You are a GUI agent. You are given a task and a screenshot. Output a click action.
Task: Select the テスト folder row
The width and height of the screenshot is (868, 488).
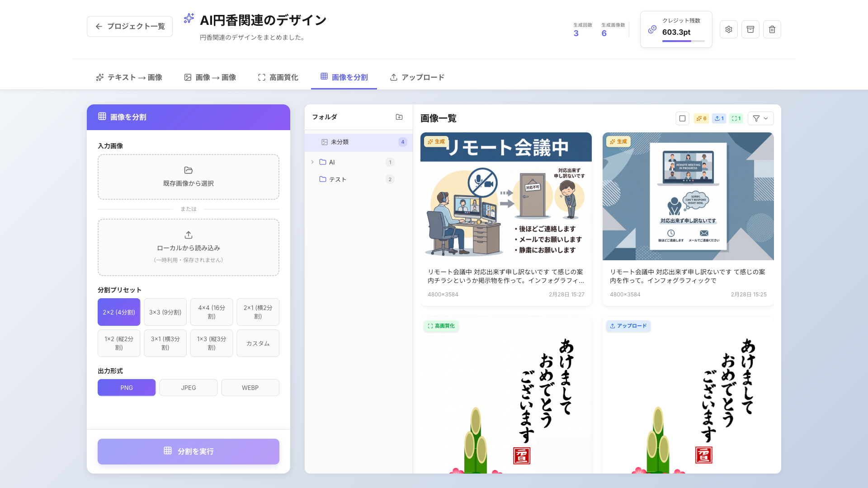click(x=359, y=179)
